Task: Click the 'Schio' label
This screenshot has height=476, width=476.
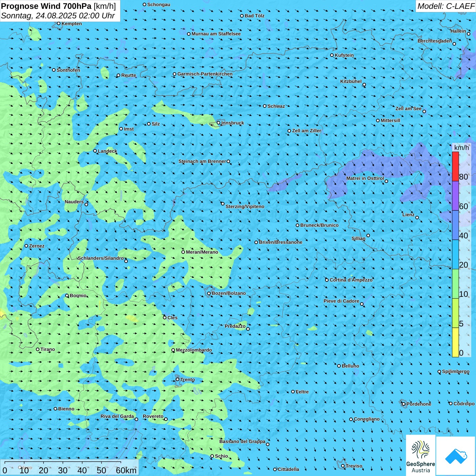Action: (x=221, y=456)
